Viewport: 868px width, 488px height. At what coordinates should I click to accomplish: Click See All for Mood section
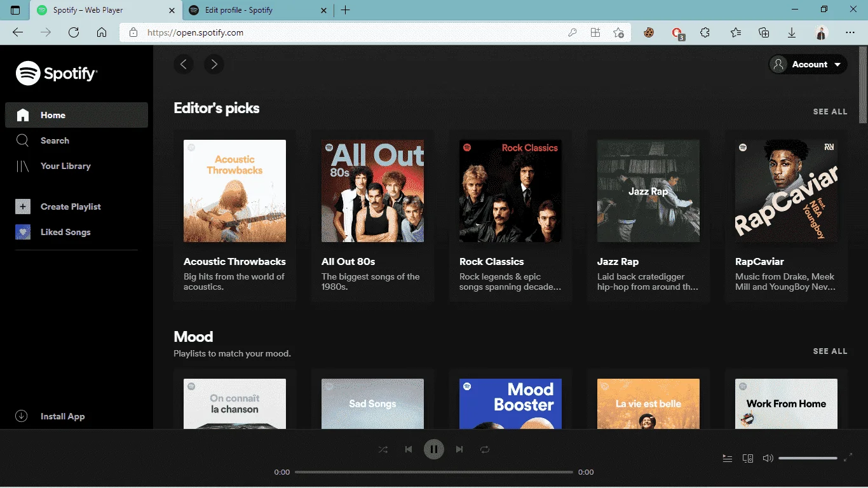tap(830, 351)
